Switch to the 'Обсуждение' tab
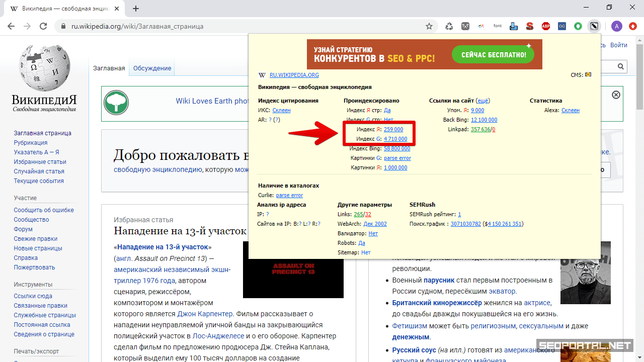644x362 pixels. [x=152, y=68]
